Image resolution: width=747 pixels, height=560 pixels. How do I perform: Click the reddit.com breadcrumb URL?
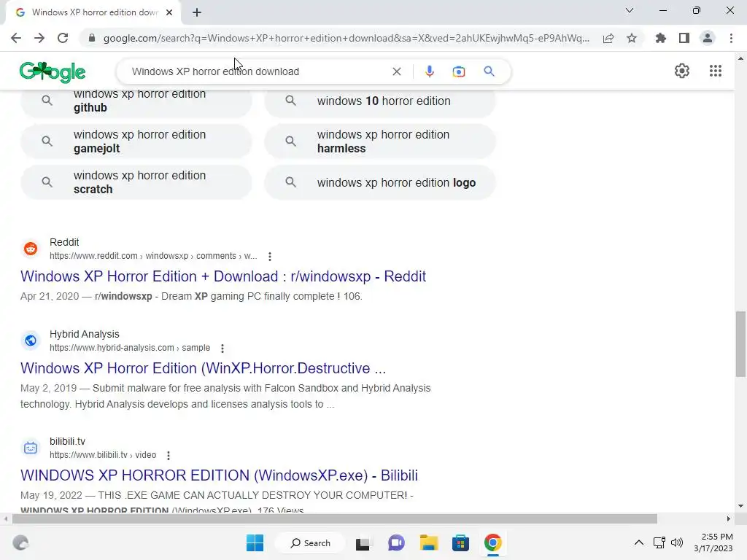(153, 256)
